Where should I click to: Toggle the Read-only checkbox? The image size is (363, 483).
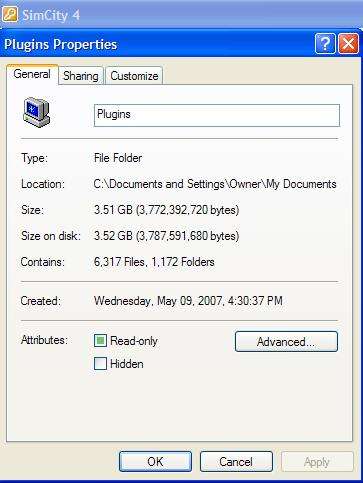(x=100, y=341)
